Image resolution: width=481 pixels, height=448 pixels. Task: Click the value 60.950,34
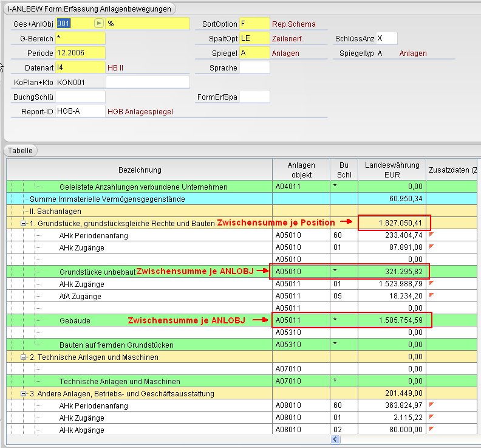[406, 199]
